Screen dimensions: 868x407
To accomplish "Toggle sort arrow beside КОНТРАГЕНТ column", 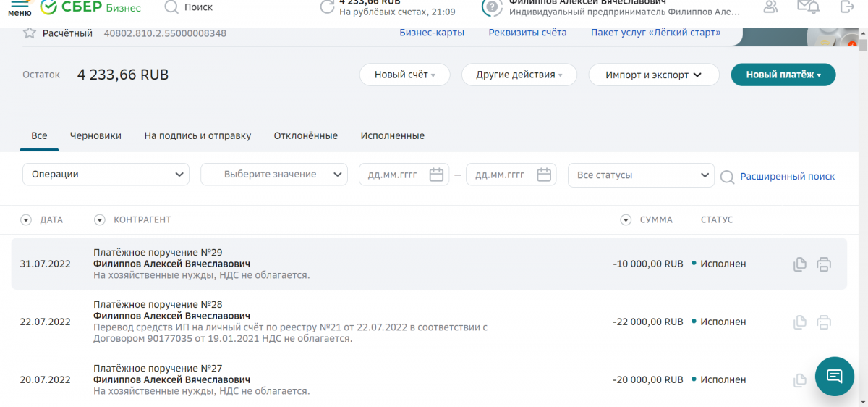I will 100,219.
